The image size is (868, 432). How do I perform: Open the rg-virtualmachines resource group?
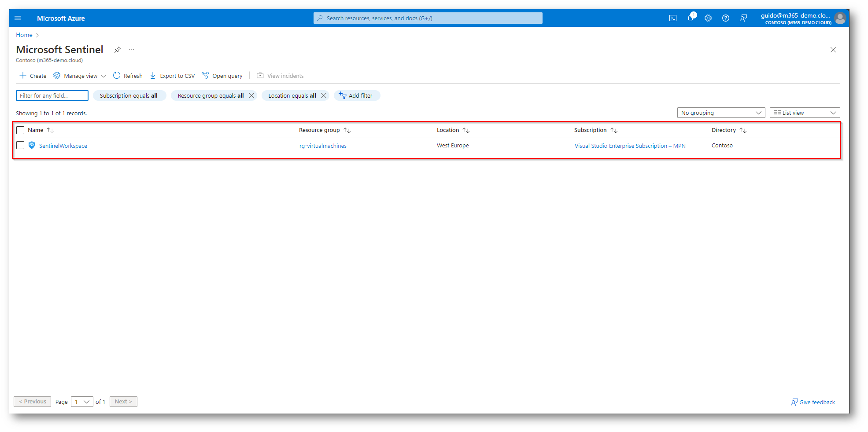point(323,146)
